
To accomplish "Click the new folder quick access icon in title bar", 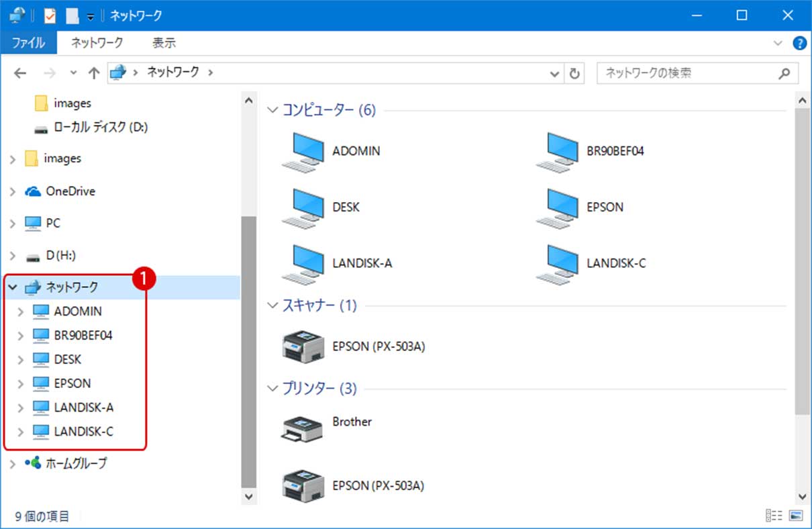I will click(x=72, y=15).
